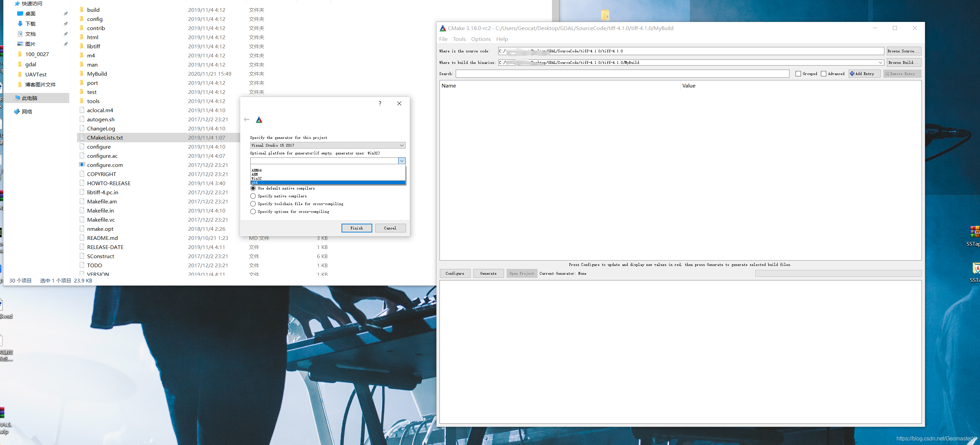
Task: Open the Tools menu in CMake
Action: (x=459, y=39)
